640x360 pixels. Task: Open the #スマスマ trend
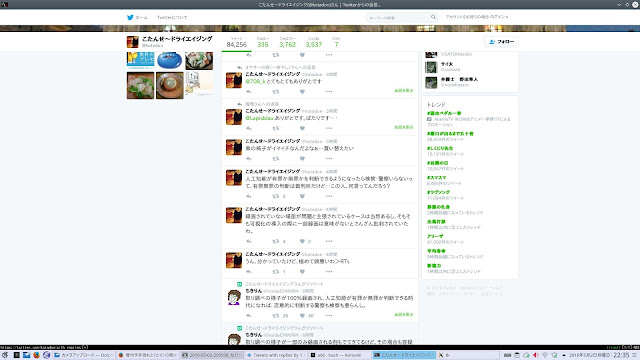coord(436,178)
